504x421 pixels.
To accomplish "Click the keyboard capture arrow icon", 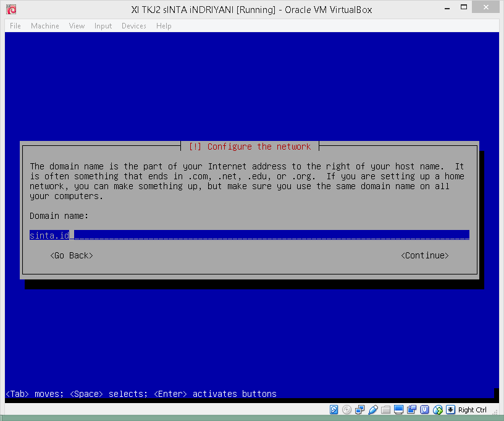I will (x=450, y=409).
